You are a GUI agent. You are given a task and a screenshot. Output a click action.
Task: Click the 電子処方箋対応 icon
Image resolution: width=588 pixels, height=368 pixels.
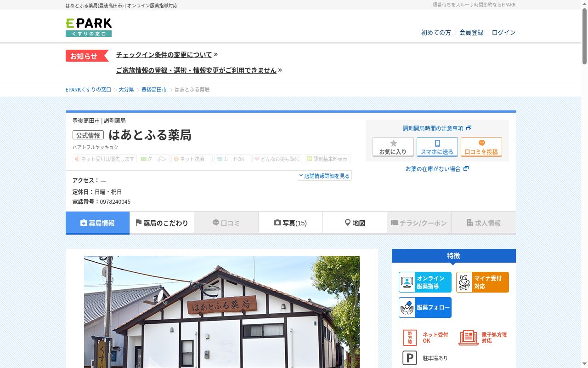coord(468,338)
